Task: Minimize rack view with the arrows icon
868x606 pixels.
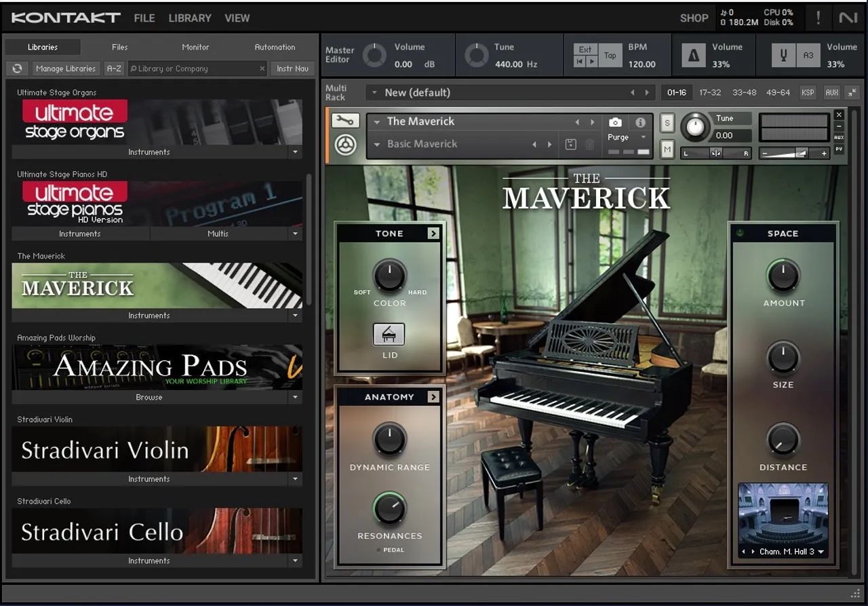Action: [x=852, y=92]
